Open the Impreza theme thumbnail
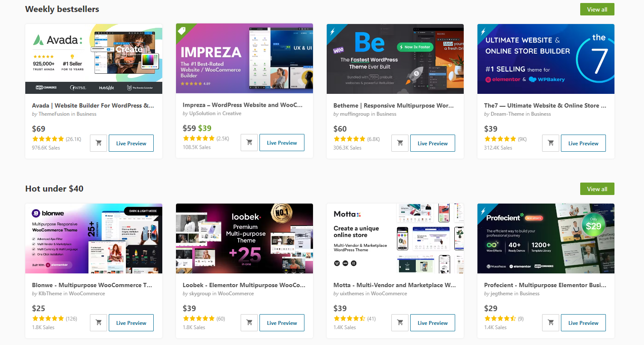This screenshot has width=644, height=345. (244, 58)
